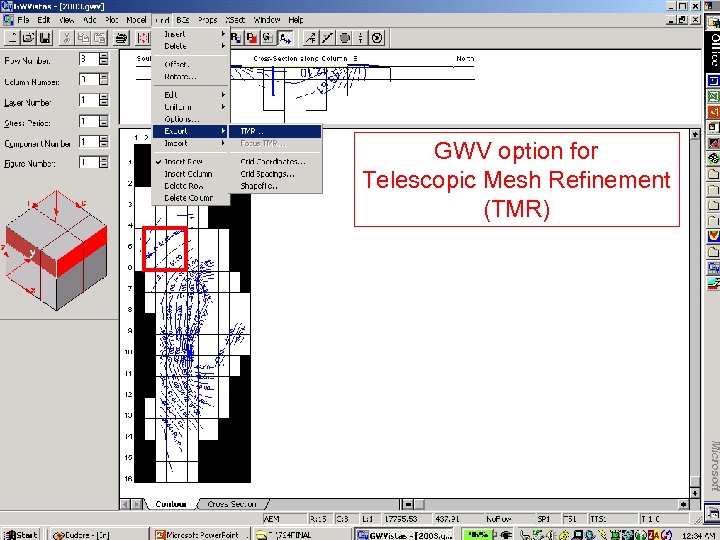Toggle the checked Insert Row mode
720x540 pixels.
pyautogui.click(x=191, y=162)
